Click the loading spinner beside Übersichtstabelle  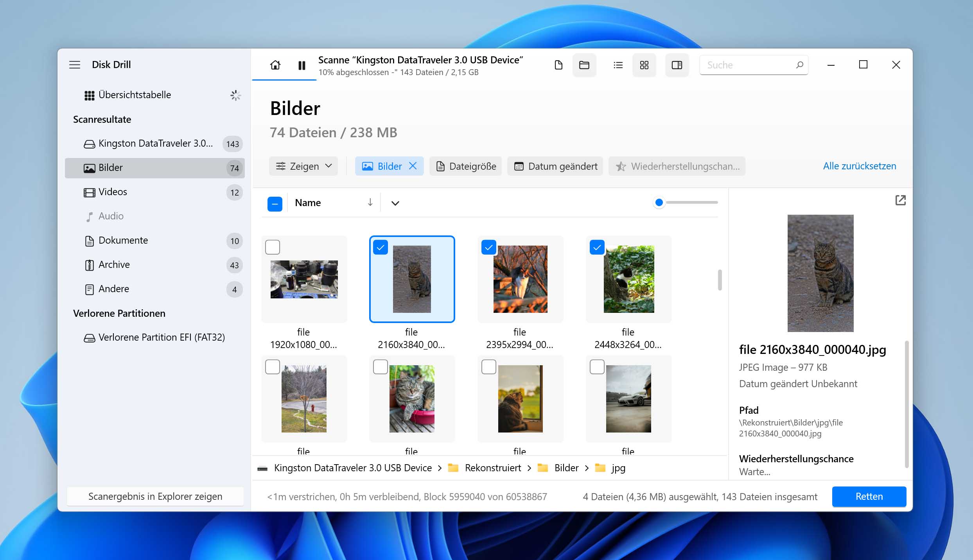[235, 95]
